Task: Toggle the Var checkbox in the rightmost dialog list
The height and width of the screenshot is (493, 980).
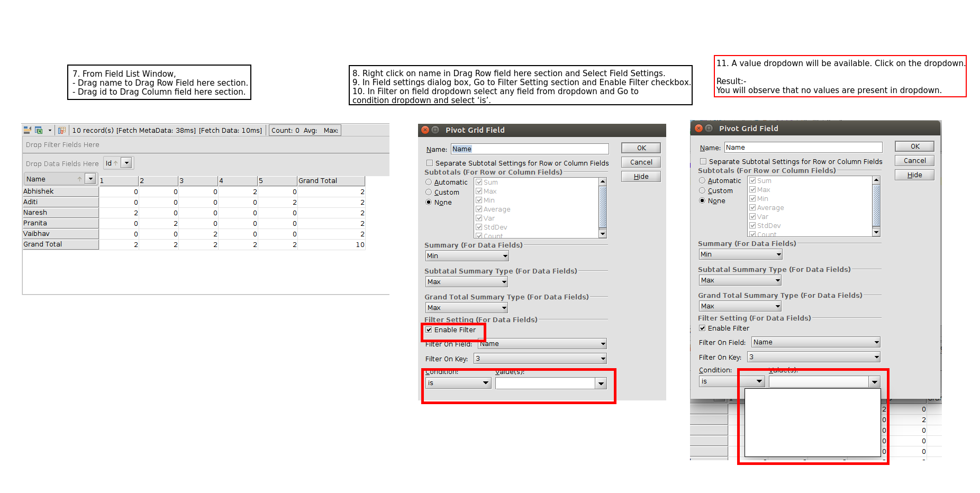Action: tap(752, 216)
